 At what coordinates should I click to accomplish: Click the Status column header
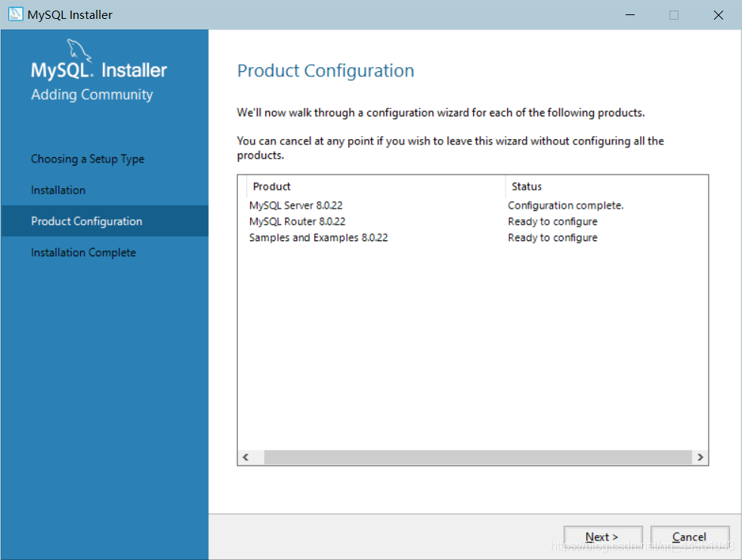pos(527,187)
